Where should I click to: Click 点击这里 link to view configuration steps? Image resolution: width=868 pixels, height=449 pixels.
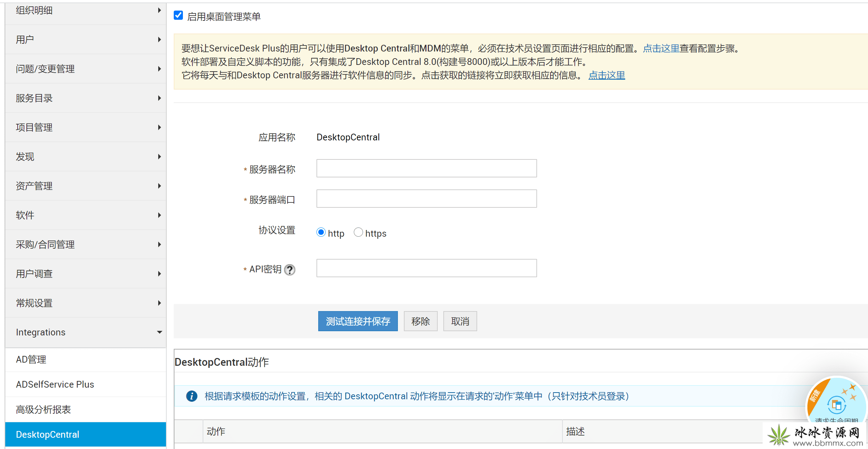click(x=661, y=48)
